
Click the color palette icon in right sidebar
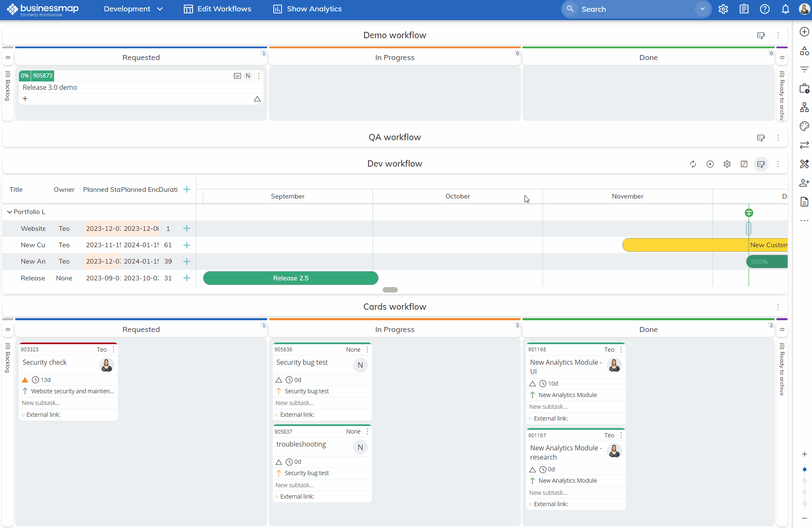(x=804, y=126)
